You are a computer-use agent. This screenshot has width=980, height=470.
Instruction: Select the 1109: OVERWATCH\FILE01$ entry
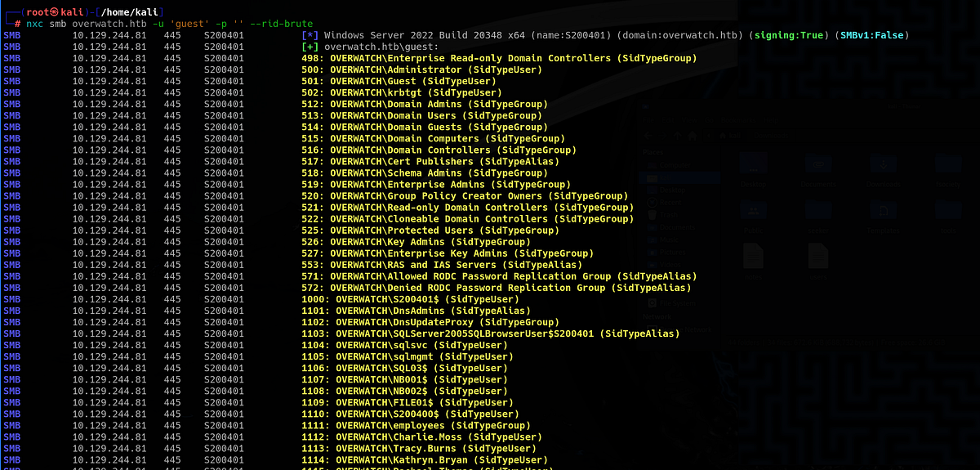(x=408, y=402)
